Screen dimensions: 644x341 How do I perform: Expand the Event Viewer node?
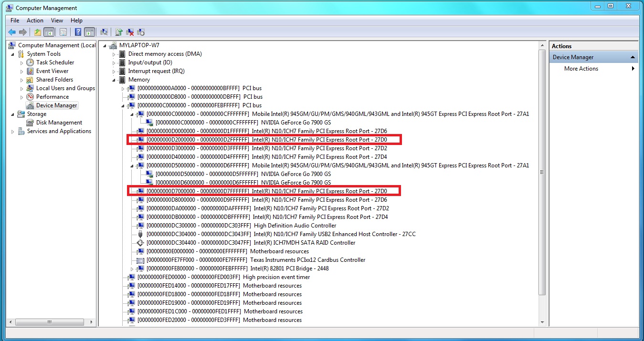pos(22,71)
